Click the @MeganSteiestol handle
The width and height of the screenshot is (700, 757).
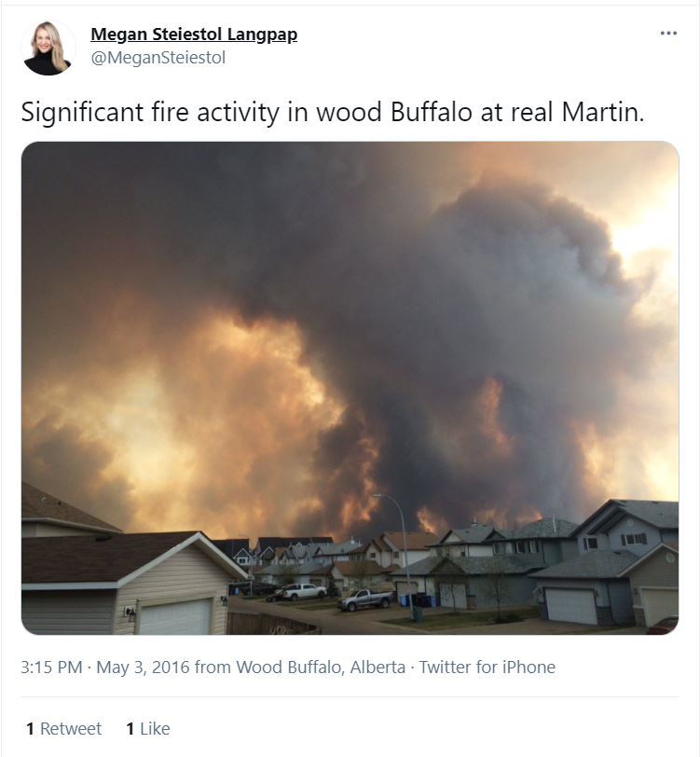click(158, 58)
